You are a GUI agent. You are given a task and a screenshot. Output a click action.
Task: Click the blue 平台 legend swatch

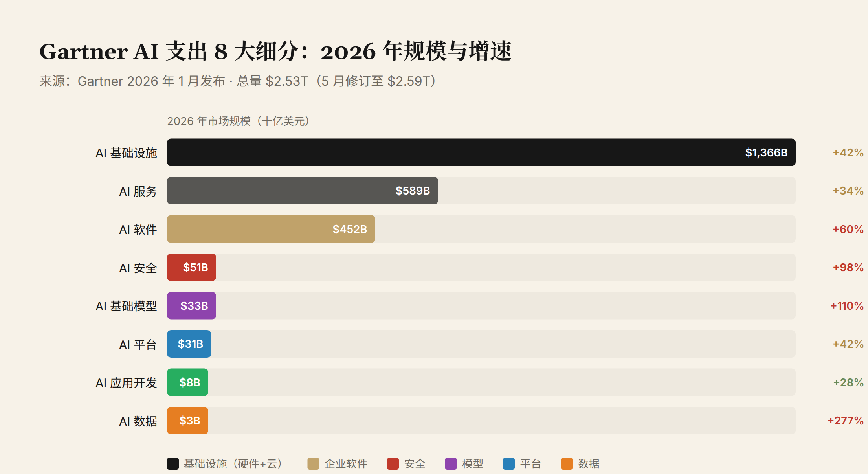(x=509, y=464)
